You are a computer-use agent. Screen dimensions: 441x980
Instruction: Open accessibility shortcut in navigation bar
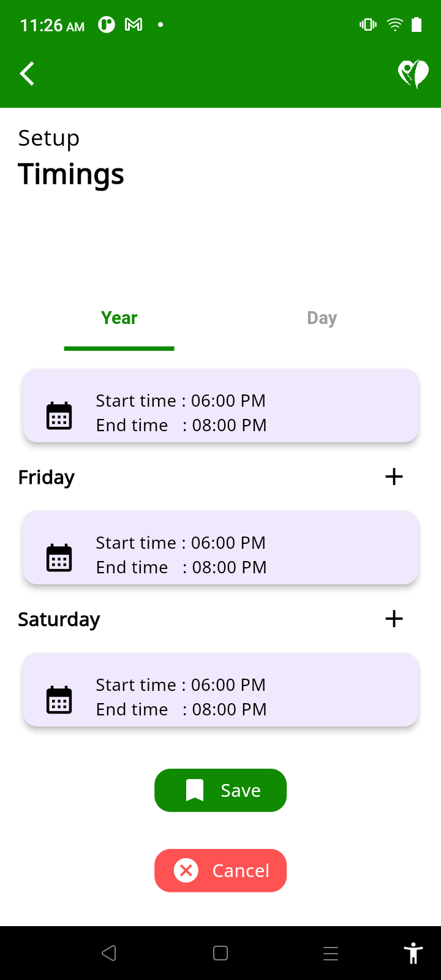tap(413, 953)
